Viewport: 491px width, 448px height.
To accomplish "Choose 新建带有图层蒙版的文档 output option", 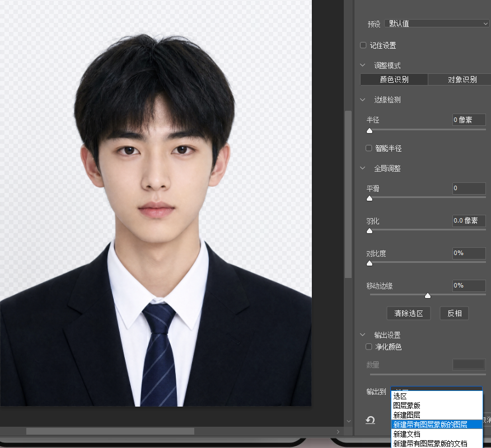I will (437, 444).
